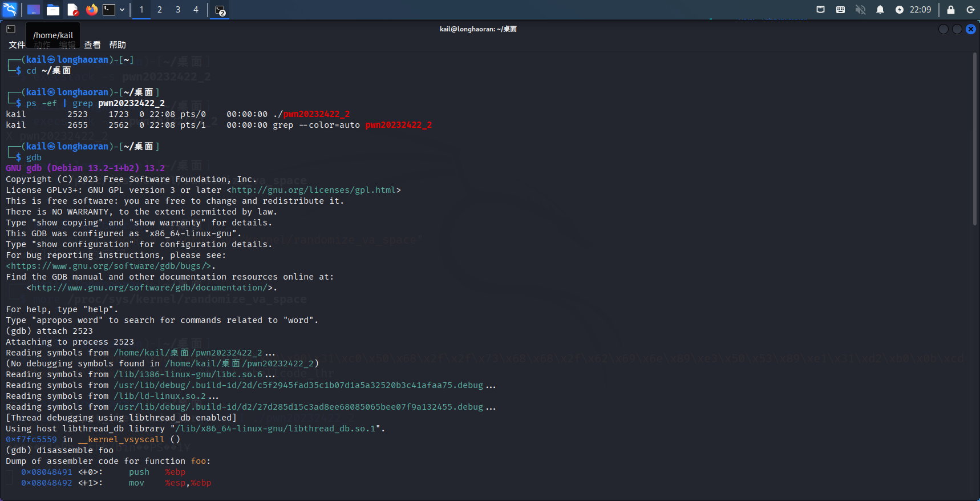Click the libthread_db.so.1 library path
The height and width of the screenshot is (501, 980).
[x=276, y=429]
